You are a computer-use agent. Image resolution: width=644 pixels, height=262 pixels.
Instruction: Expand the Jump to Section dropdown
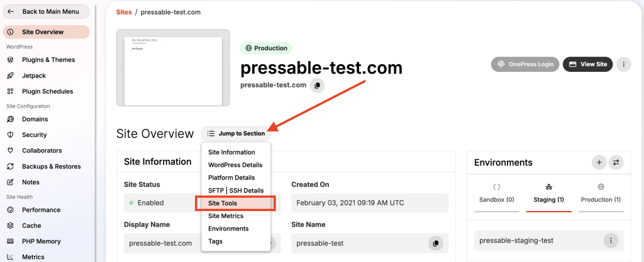point(236,134)
